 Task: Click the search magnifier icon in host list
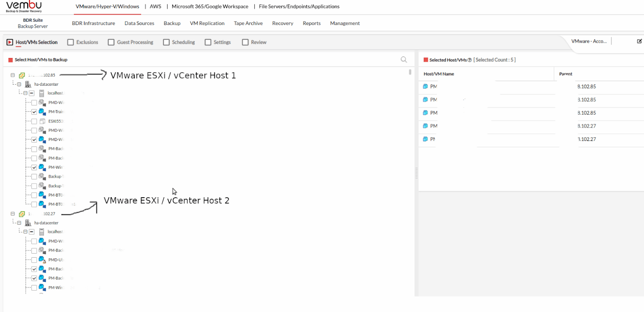coord(404,60)
